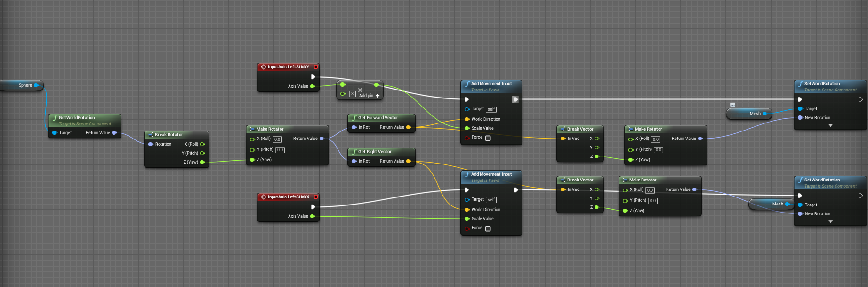Viewport: 868px width, 287px height.
Task: Toggle Force checkbox on top Add Movement Input
Action: (x=488, y=138)
